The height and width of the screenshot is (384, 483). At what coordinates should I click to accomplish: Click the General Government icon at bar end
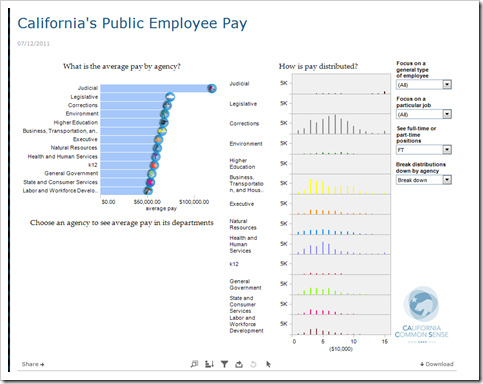coord(152,174)
